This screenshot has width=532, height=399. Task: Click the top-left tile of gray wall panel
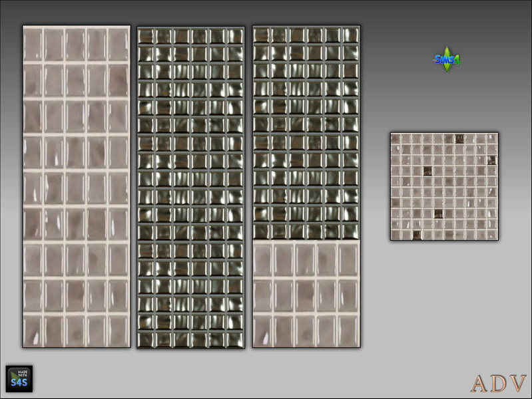[x=33, y=45]
